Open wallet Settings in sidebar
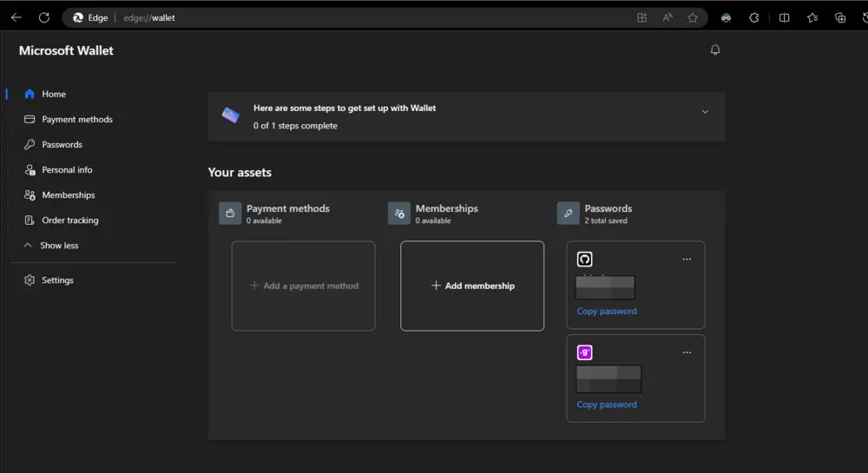 point(57,280)
